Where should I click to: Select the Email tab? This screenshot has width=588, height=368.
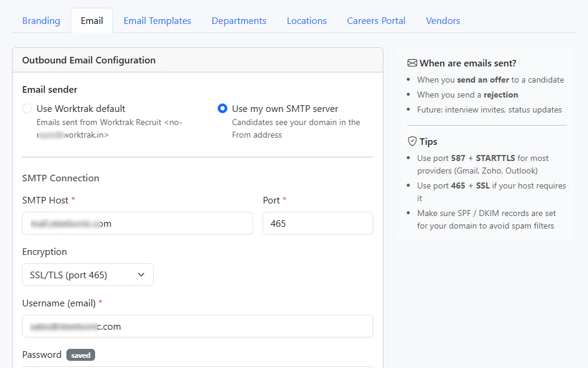[92, 20]
